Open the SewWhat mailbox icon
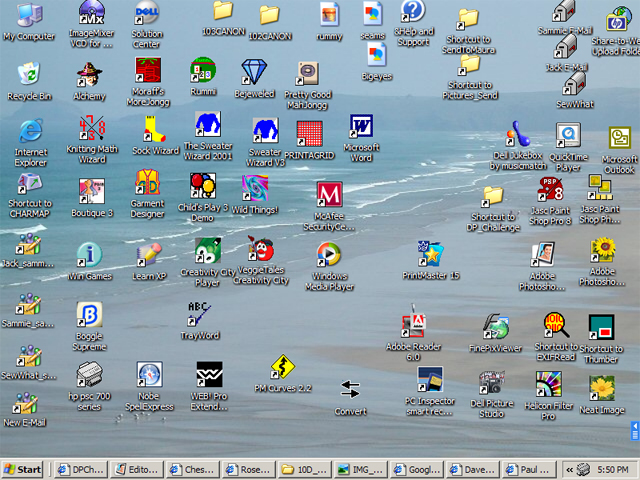The image size is (640, 480). pyautogui.click(x=575, y=84)
